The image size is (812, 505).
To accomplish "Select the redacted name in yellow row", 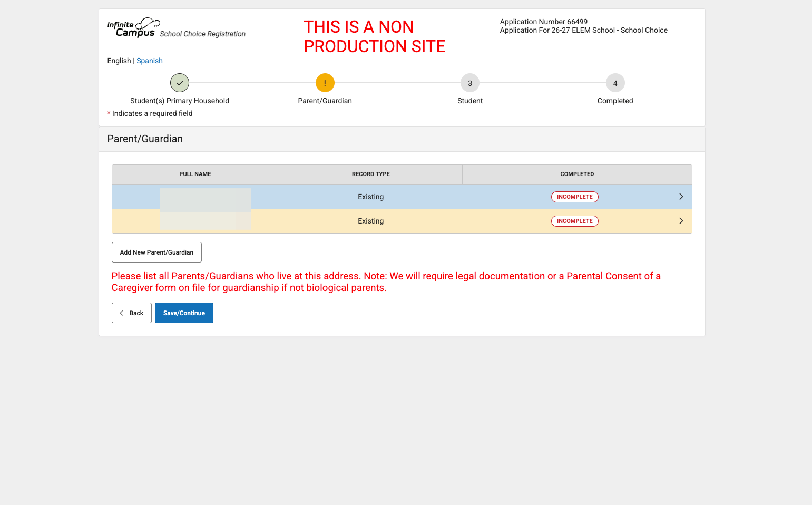I will pos(206,221).
